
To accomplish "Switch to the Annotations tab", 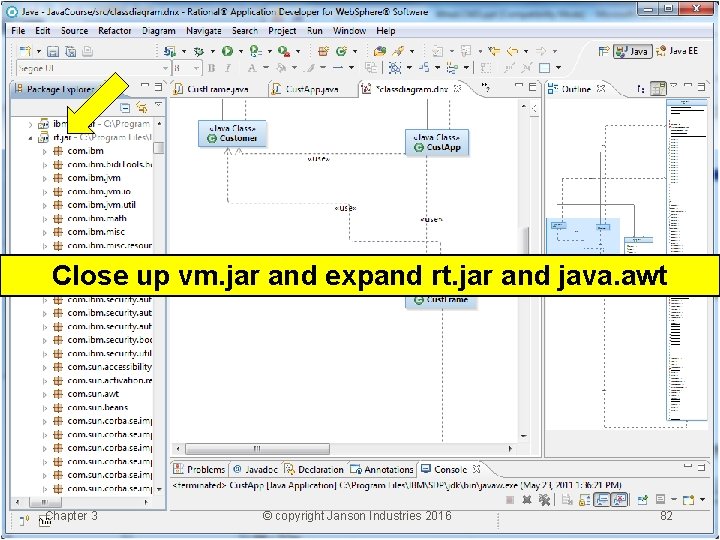I will click(382, 469).
